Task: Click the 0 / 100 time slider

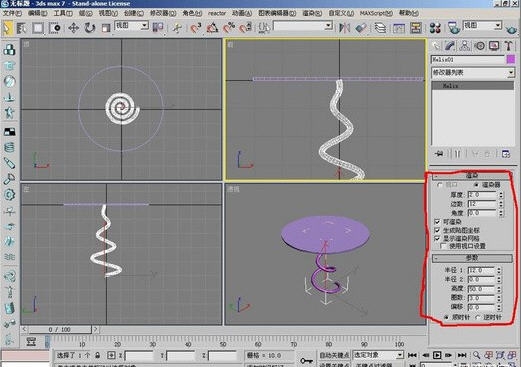Action: pyautogui.click(x=59, y=330)
